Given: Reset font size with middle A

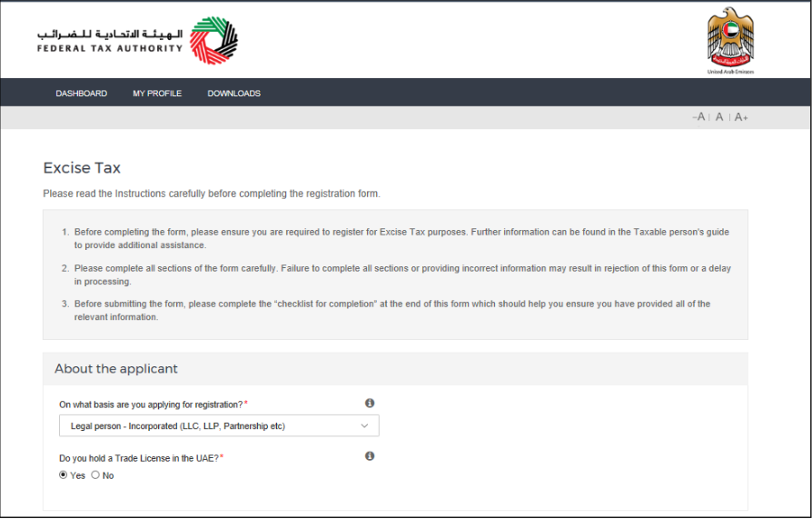Looking at the screenshot, I should click(718, 116).
